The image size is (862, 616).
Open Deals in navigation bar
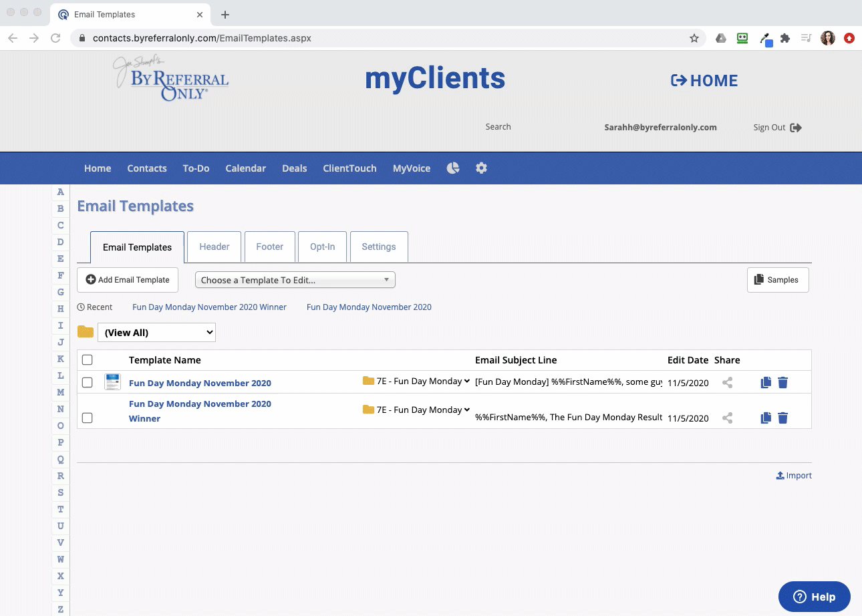pyautogui.click(x=295, y=168)
